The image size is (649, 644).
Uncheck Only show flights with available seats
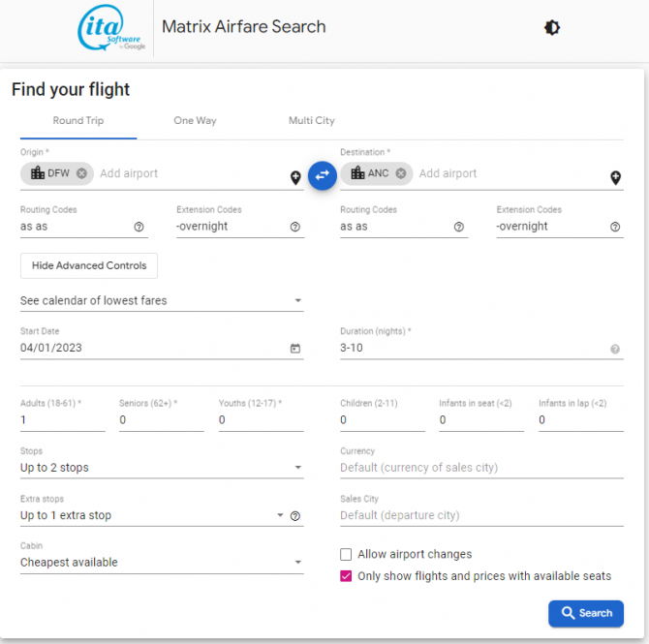pos(346,576)
